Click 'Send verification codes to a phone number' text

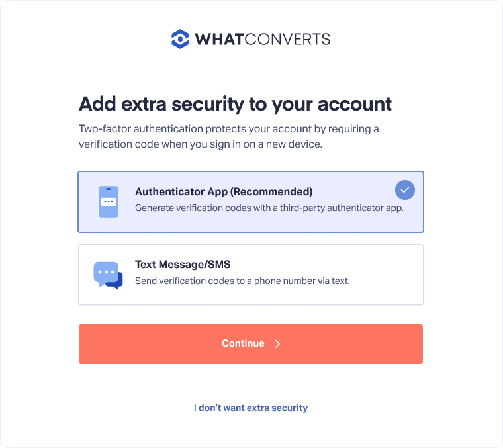pos(242,281)
